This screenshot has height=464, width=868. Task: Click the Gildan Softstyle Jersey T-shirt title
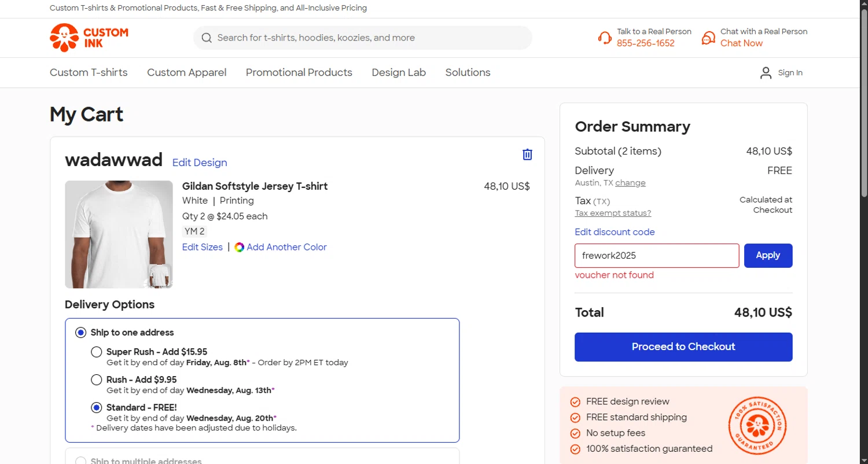pos(255,186)
